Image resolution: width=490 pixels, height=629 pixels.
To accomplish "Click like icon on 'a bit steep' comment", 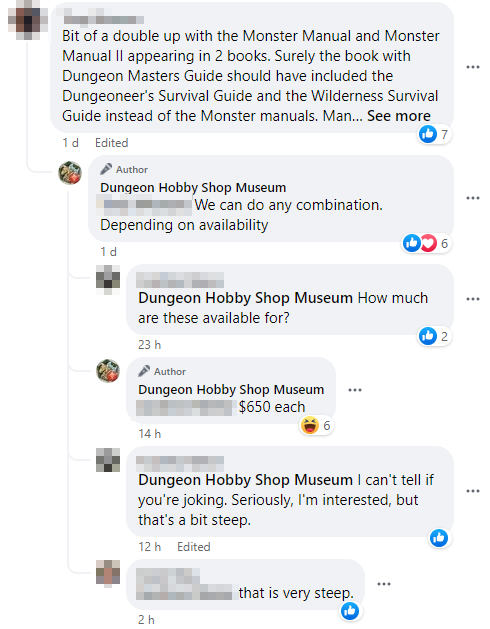I will click(x=439, y=538).
